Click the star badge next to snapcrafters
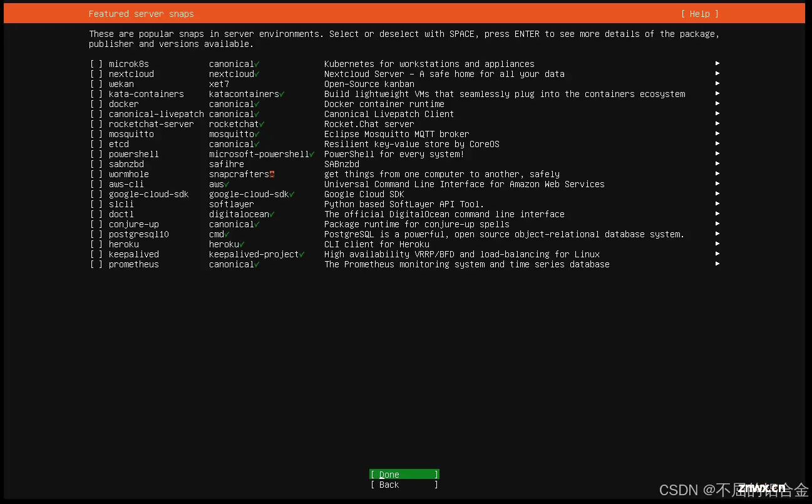 (272, 174)
